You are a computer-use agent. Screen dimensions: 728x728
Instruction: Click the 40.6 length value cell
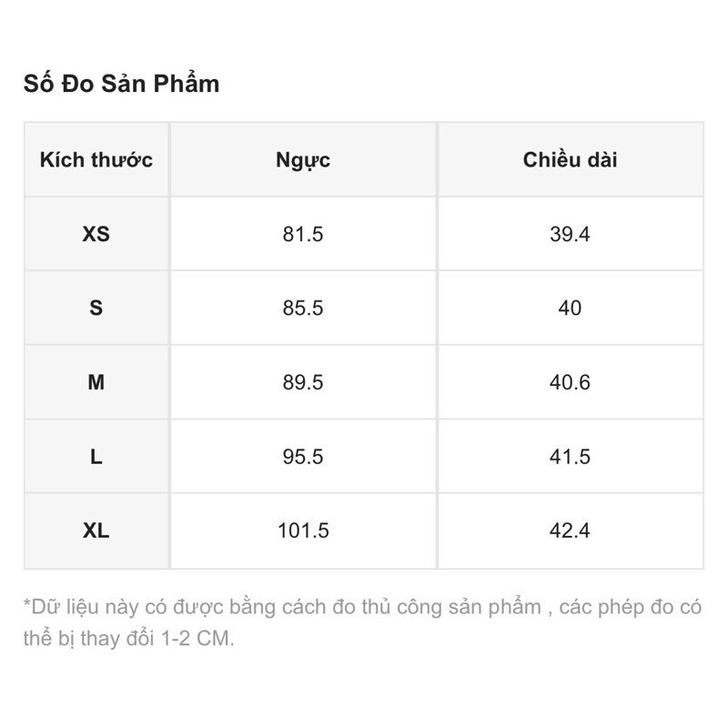click(571, 382)
